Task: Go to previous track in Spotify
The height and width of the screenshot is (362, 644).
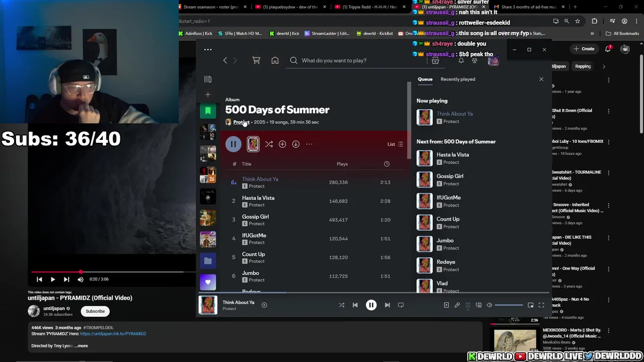Action: [355, 305]
